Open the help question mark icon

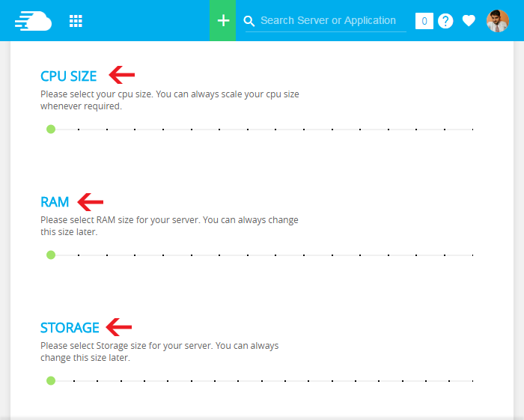click(x=445, y=21)
